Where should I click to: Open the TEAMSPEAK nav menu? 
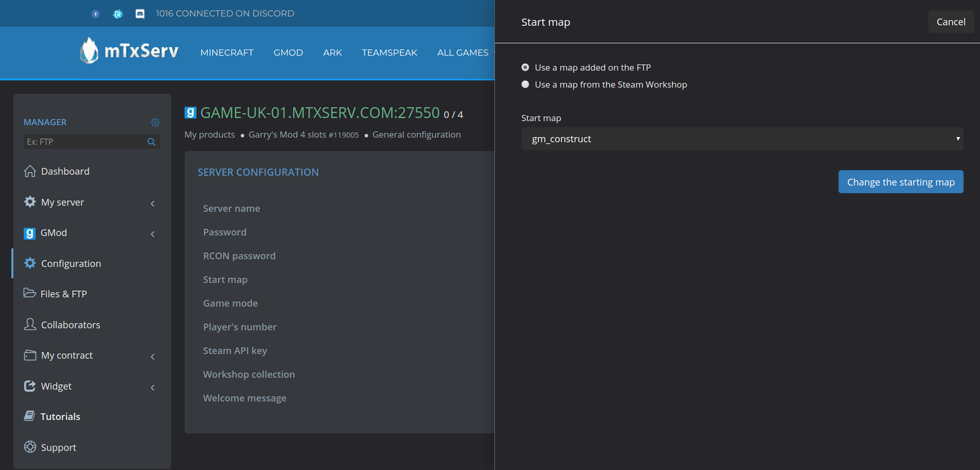[390, 53]
